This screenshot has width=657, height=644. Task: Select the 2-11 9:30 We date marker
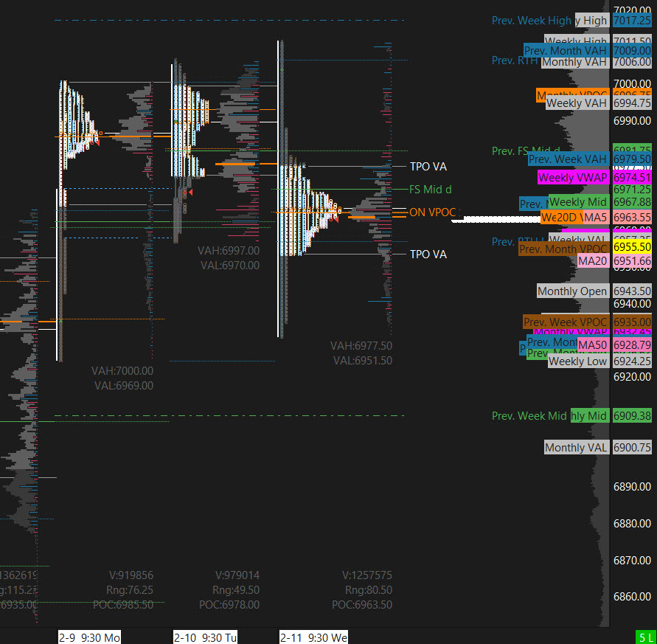(x=313, y=637)
